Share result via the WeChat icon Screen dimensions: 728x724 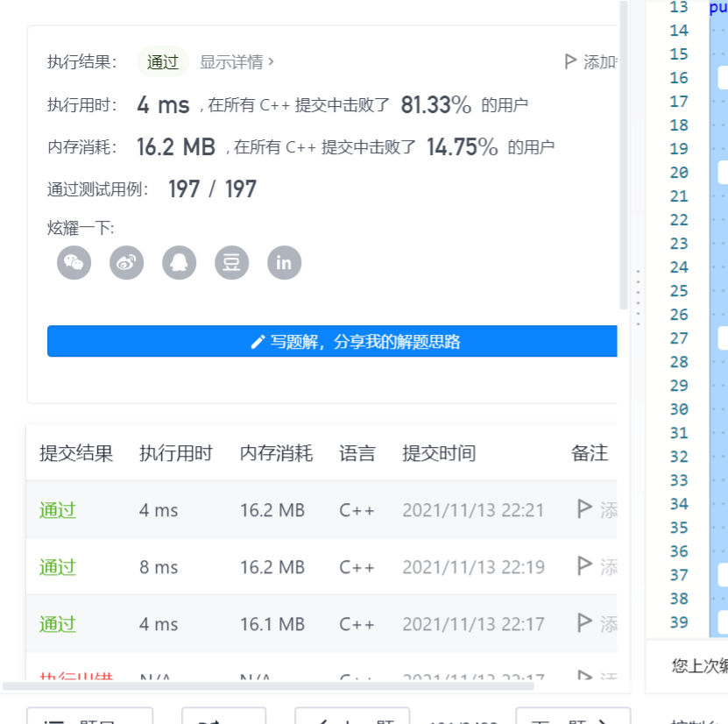[x=74, y=262]
